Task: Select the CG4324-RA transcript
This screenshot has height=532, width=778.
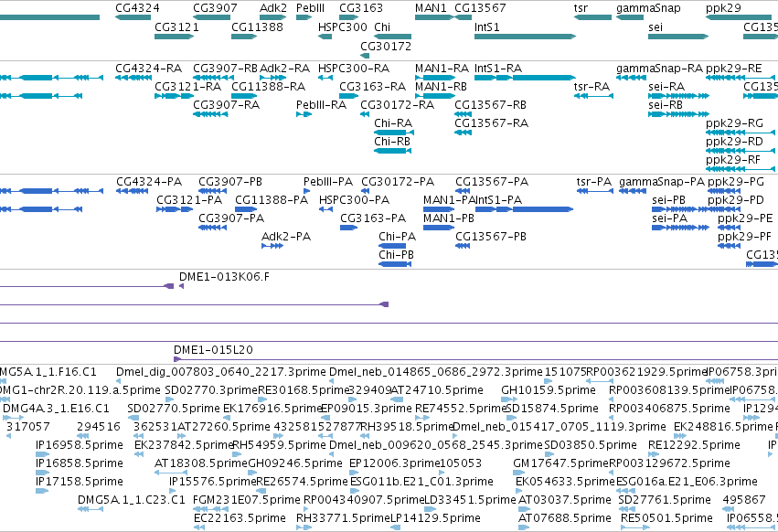Action: [133, 78]
